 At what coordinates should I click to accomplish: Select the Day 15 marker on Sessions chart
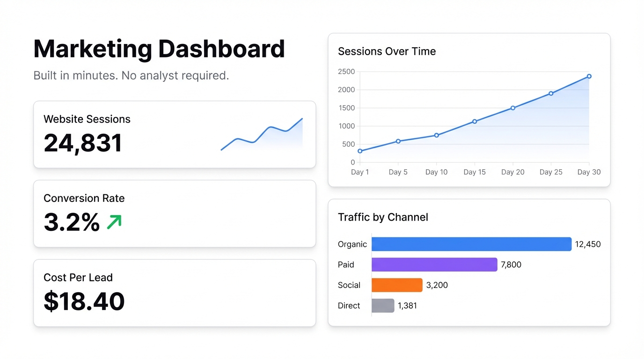tap(475, 121)
